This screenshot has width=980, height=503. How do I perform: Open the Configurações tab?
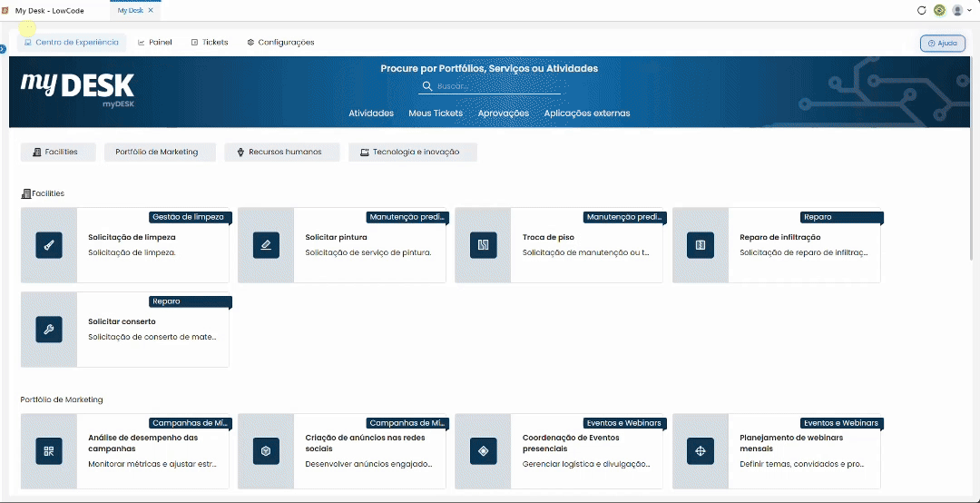280,43
